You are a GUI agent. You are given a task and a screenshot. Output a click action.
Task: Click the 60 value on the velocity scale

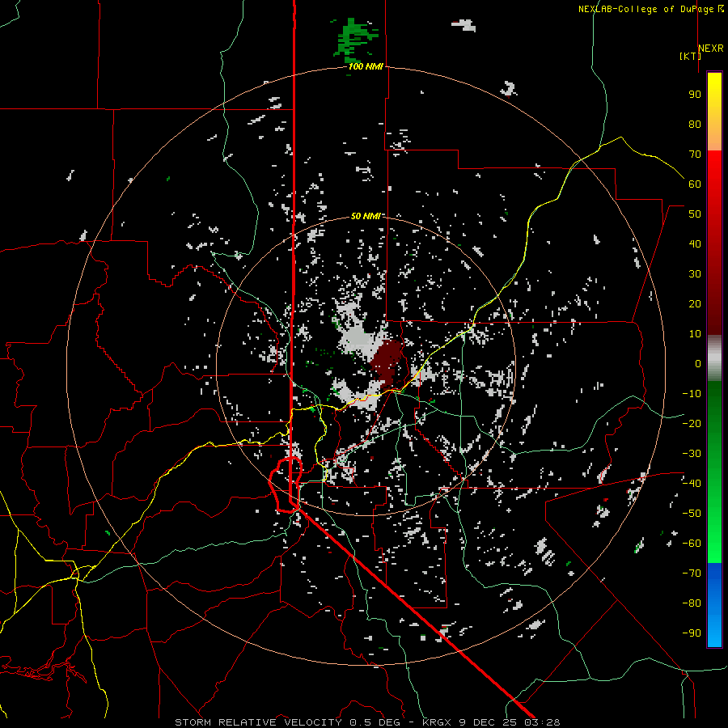coord(695,184)
